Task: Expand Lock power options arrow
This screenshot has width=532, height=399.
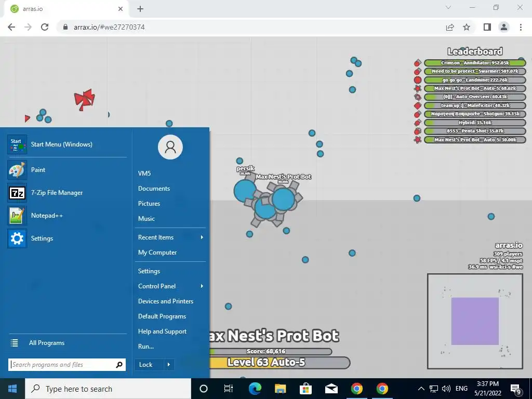Action: (169, 365)
